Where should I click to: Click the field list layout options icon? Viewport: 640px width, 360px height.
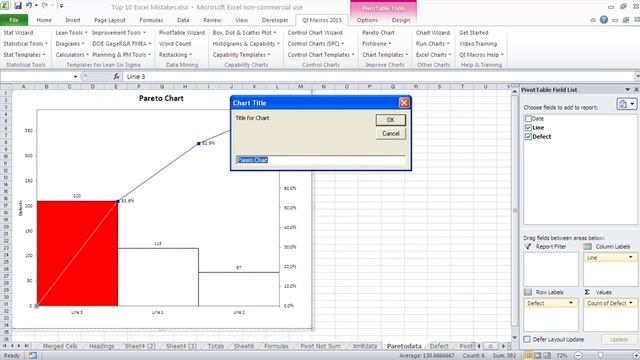[x=627, y=104]
